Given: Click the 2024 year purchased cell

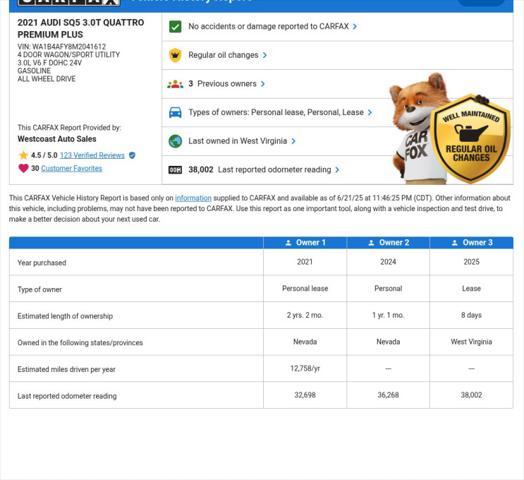Looking at the screenshot, I should (x=388, y=262).
